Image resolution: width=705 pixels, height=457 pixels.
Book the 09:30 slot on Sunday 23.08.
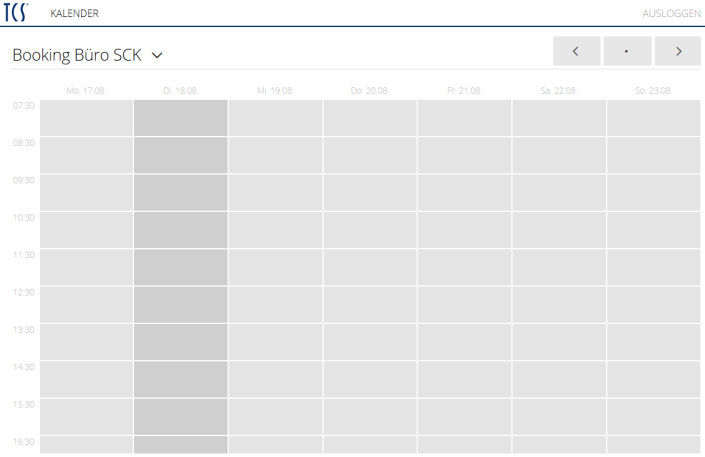pyautogui.click(x=653, y=193)
